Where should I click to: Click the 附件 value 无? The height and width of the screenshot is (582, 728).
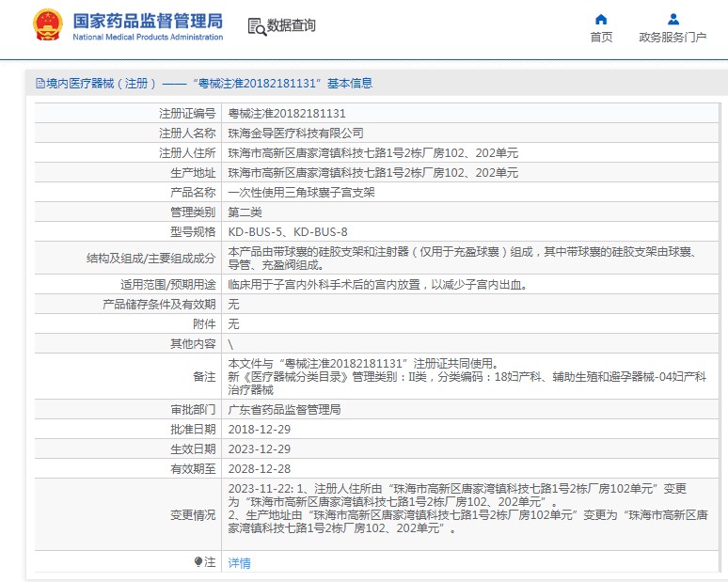point(233,324)
